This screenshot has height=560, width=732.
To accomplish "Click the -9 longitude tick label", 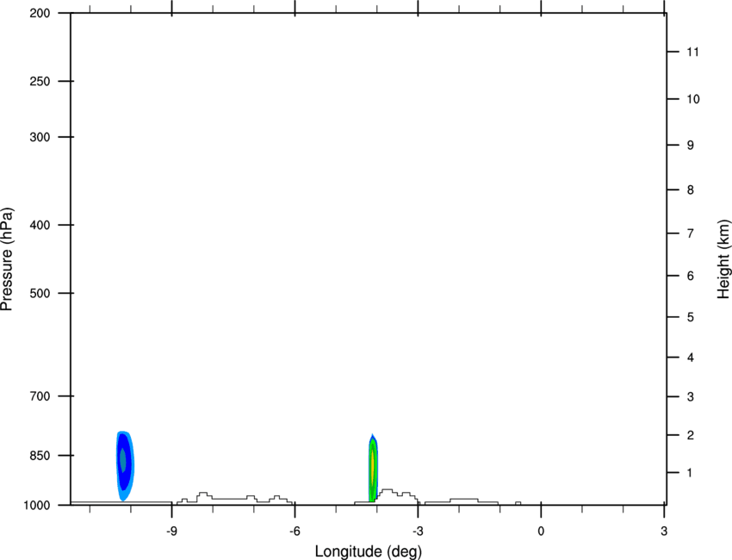I will click(171, 532).
